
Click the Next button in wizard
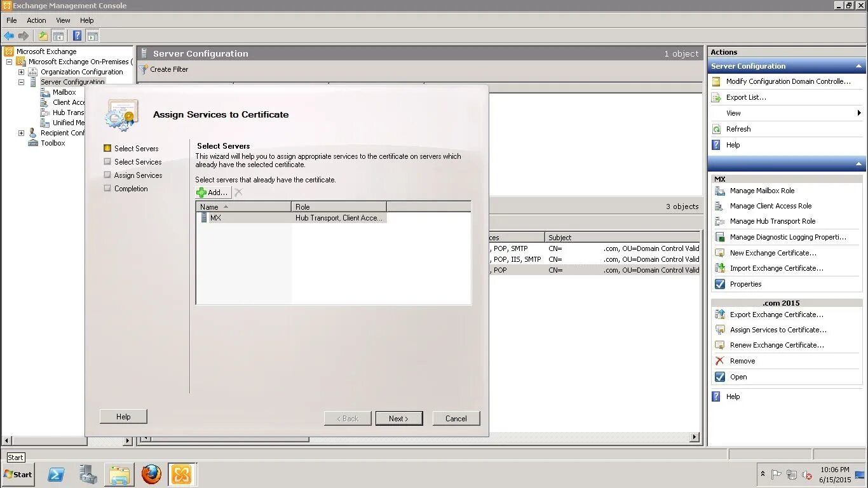398,418
